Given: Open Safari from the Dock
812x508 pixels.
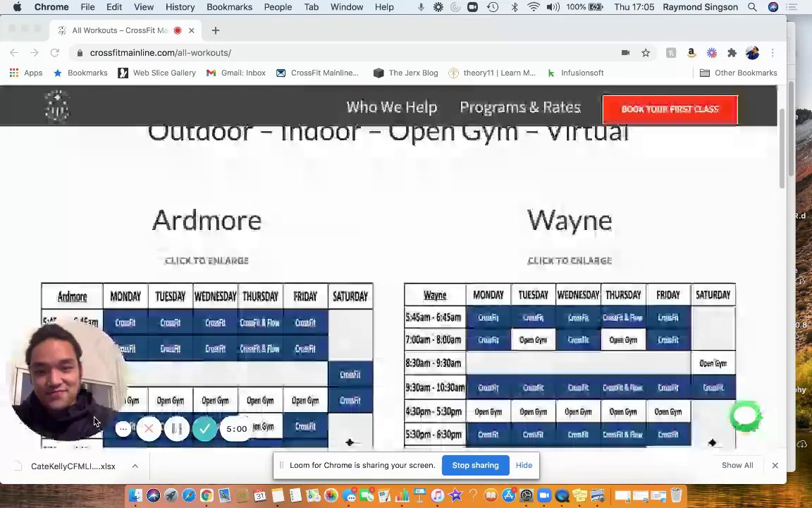Looking at the screenshot, I should (x=188, y=495).
